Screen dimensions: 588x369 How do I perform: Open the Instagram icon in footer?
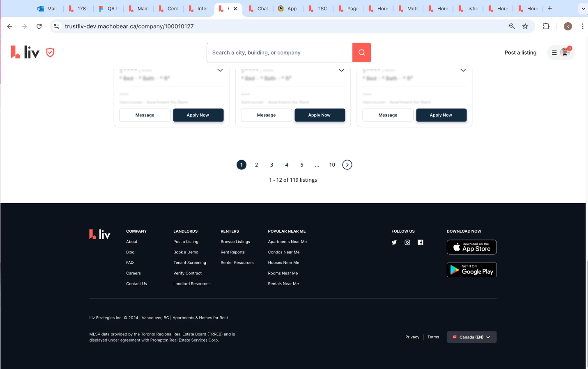click(x=407, y=242)
